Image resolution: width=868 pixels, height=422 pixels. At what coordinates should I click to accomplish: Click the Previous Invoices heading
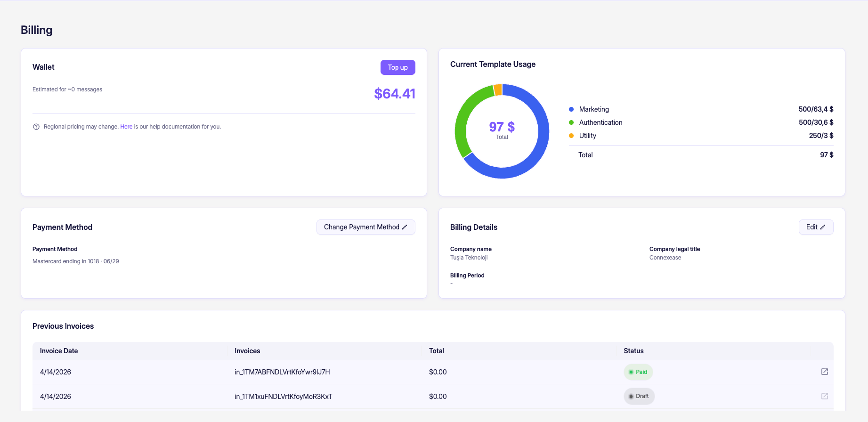(63, 326)
